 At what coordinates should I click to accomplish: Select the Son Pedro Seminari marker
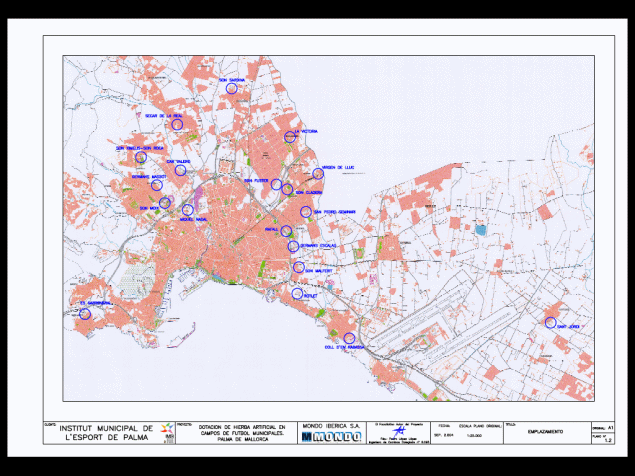pos(306,211)
